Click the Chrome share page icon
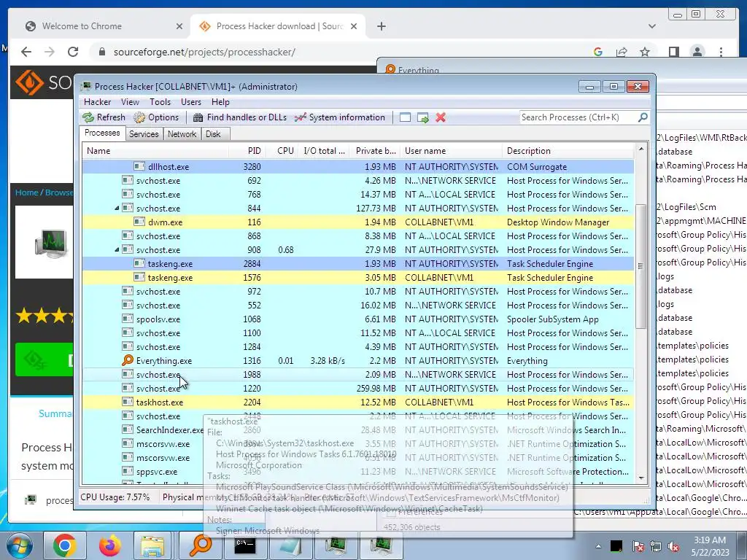Screen dimensions: 747x560 [622, 52]
